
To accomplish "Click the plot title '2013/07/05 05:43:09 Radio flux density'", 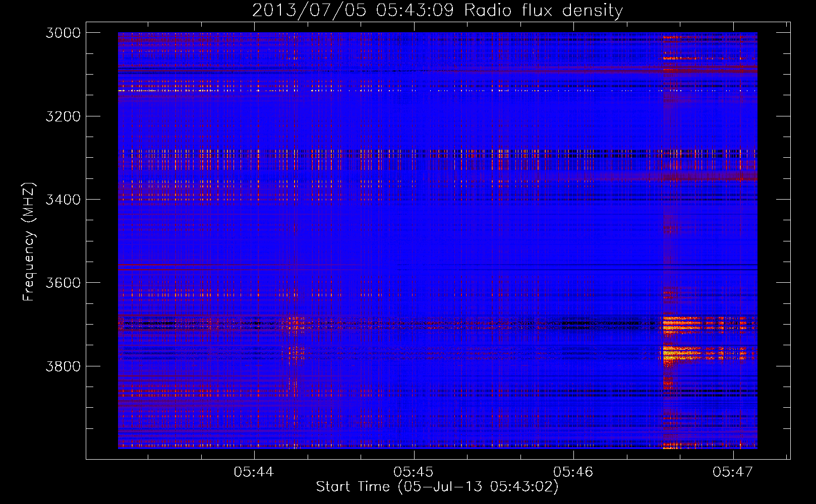I will point(437,10).
